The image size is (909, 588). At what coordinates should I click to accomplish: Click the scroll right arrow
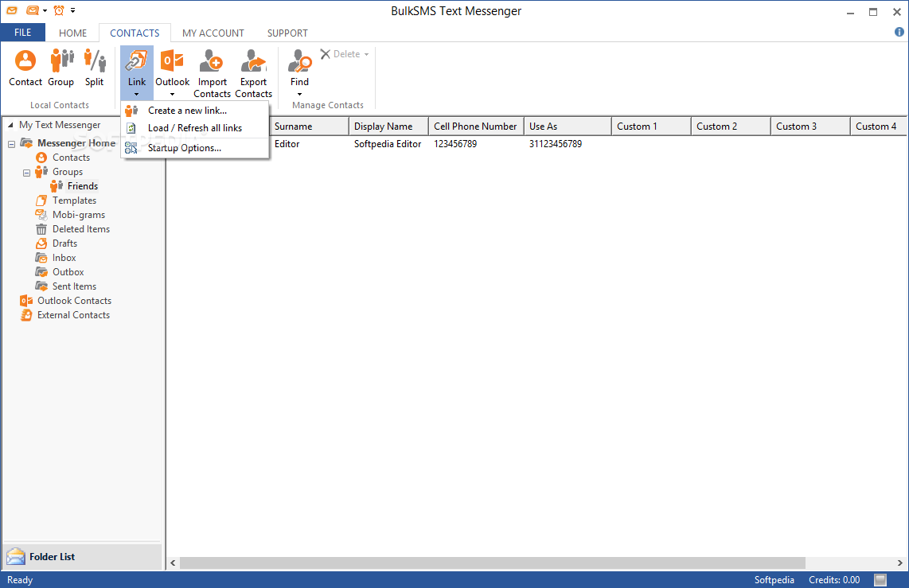pos(899,563)
